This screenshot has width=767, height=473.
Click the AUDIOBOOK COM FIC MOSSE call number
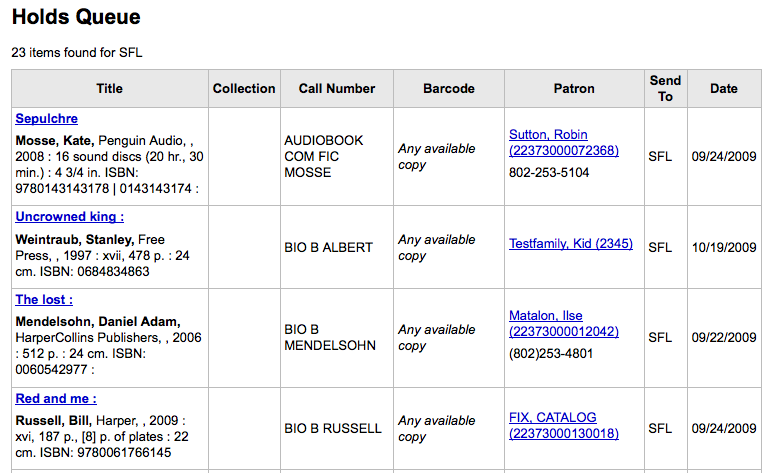click(323, 157)
